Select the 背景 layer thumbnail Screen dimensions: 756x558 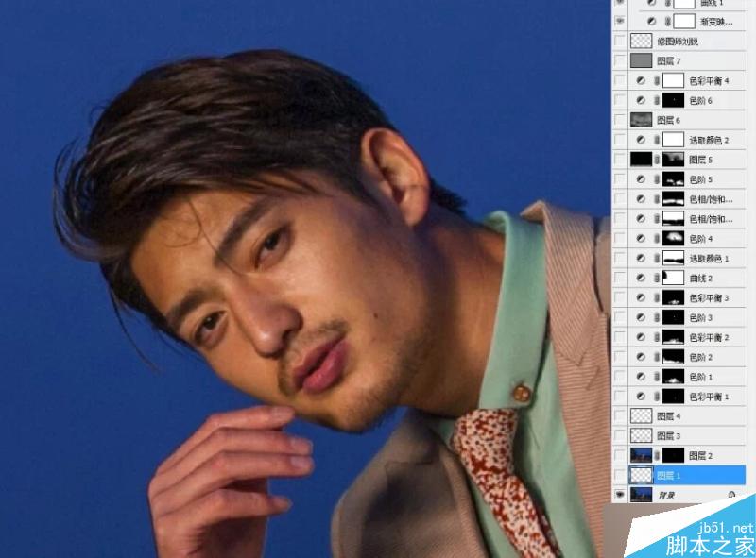(x=641, y=495)
